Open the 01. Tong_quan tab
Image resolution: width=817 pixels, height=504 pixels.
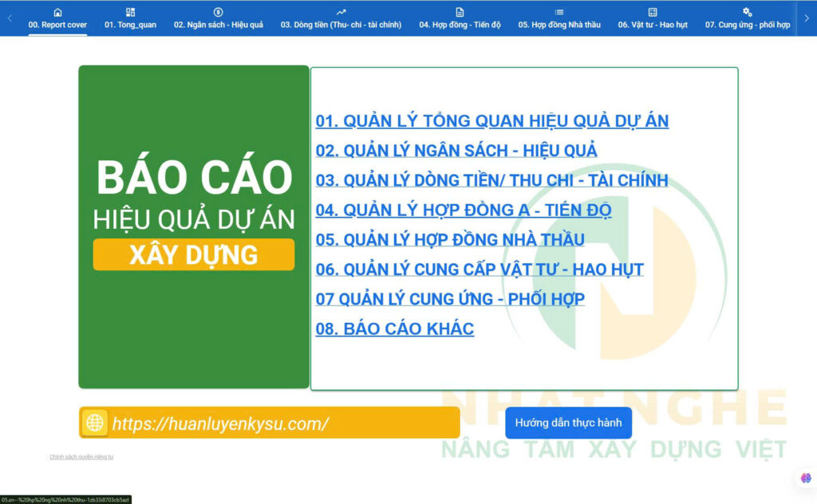point(130,18)
